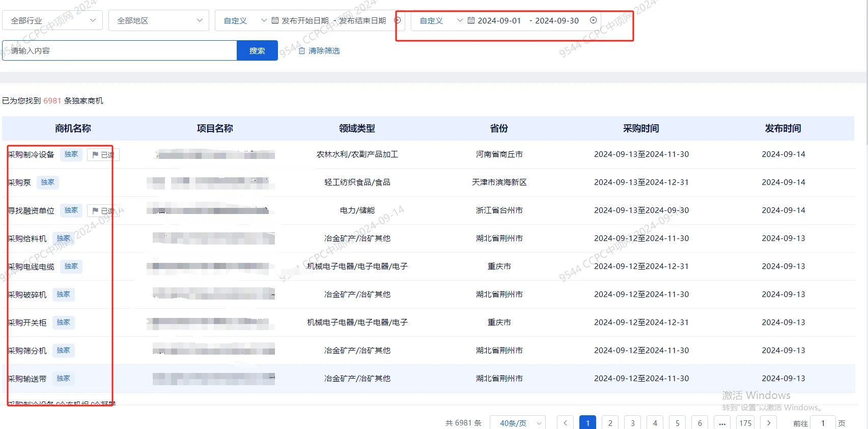Open the 全部地区 region dropdown
The width and height of the screenshot is (868, 429).
(x=159, y=20)
